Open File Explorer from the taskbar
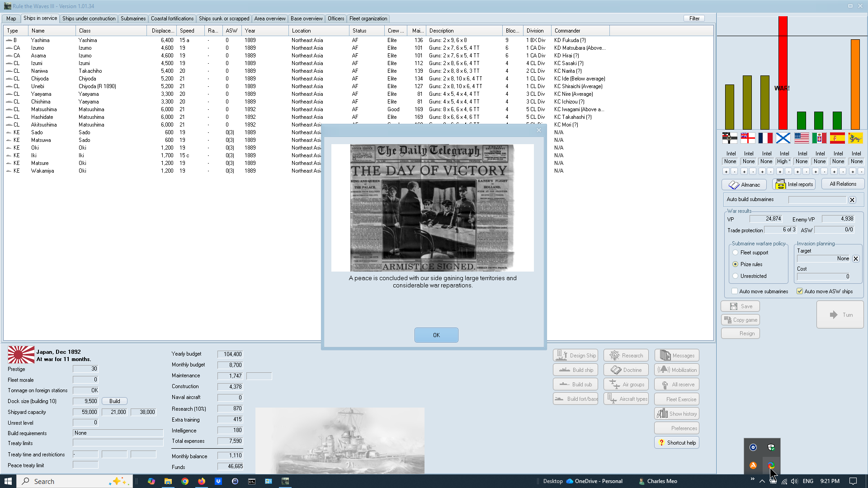 (x=168, y=481)
